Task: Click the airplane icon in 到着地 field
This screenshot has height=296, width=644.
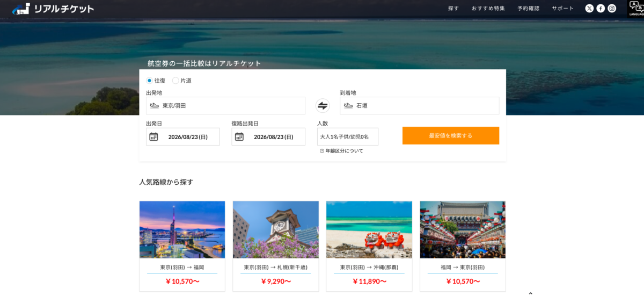Action: click(x=348, y=106)
